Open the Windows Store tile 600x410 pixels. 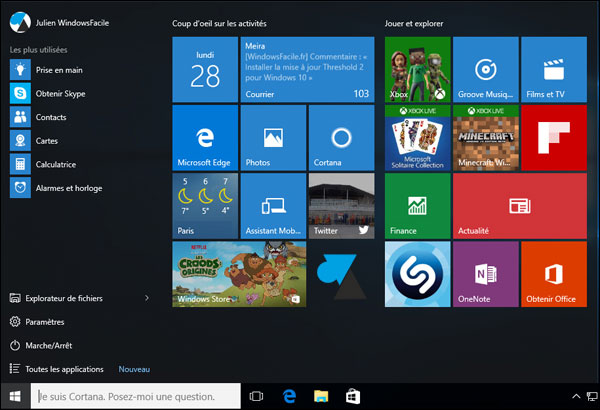(x=239, y=274)
